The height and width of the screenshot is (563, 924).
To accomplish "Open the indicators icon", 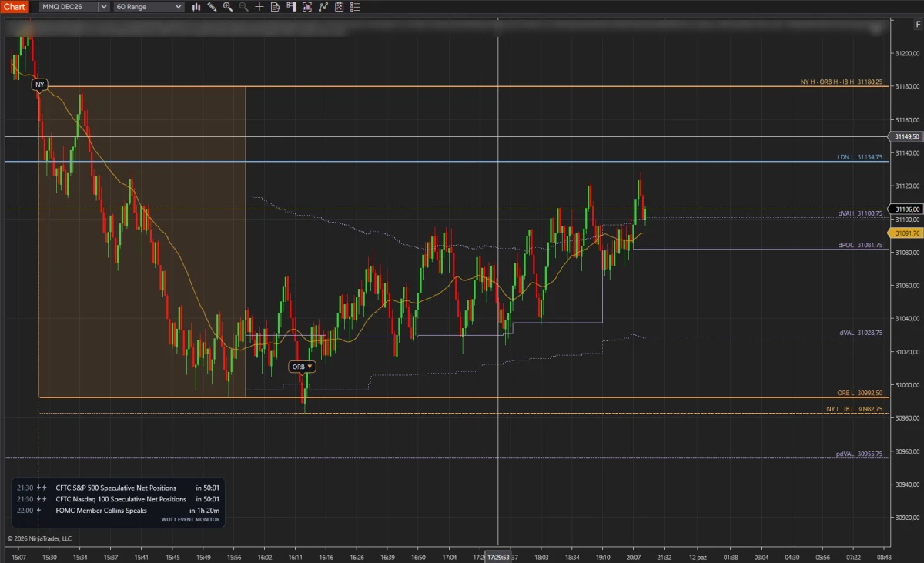I will [323, 7].
